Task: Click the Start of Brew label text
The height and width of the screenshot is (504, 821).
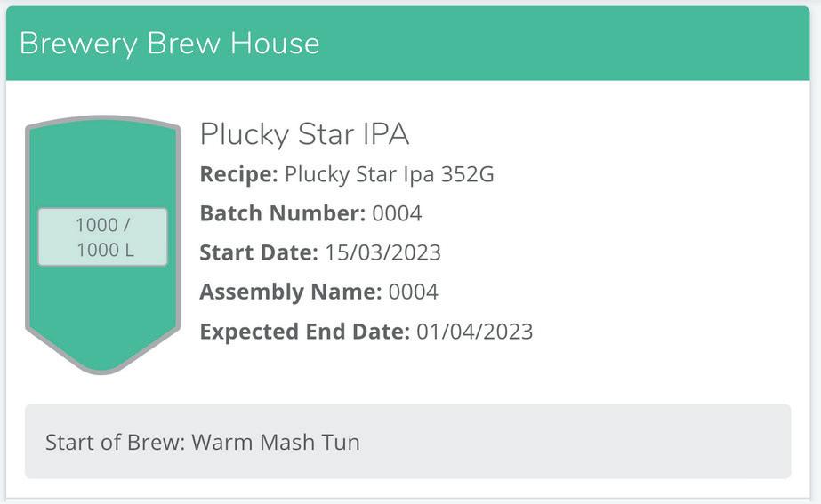Action: (116, 443)
